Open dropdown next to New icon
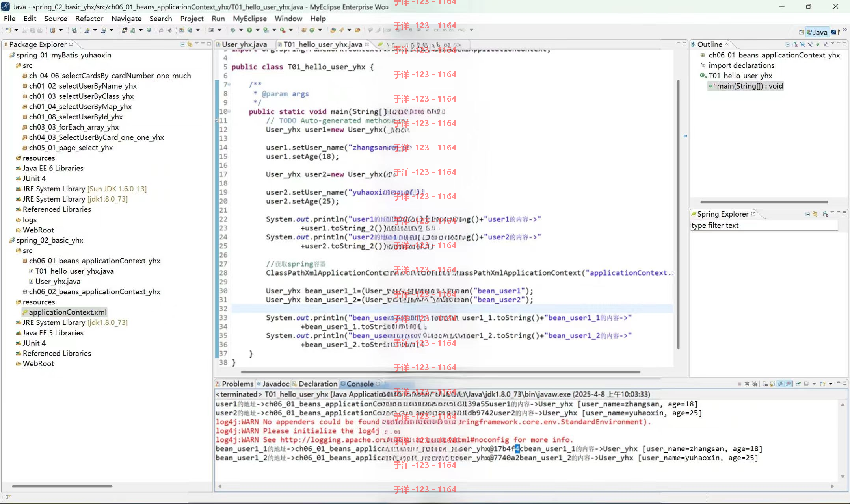 tap(16, 30)
